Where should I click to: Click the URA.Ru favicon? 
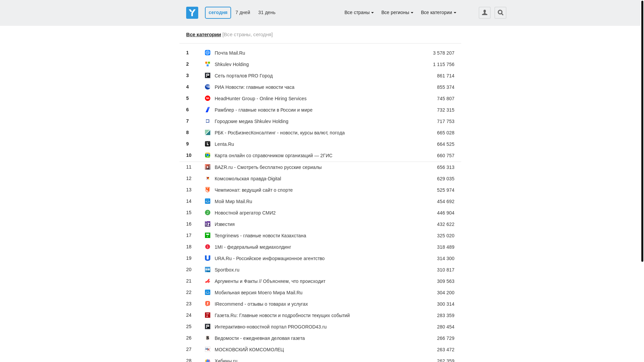208,258
